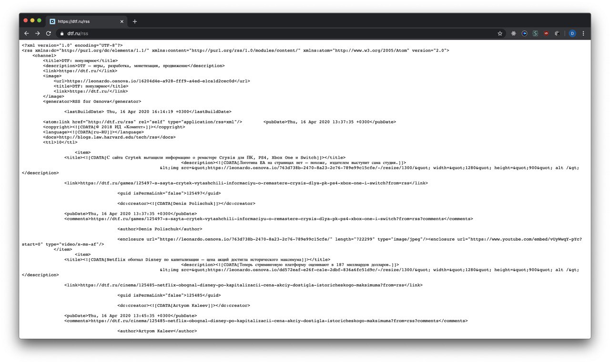
Task: Click the rss xmlns:dc opening tag line
Action: point(235,51)
